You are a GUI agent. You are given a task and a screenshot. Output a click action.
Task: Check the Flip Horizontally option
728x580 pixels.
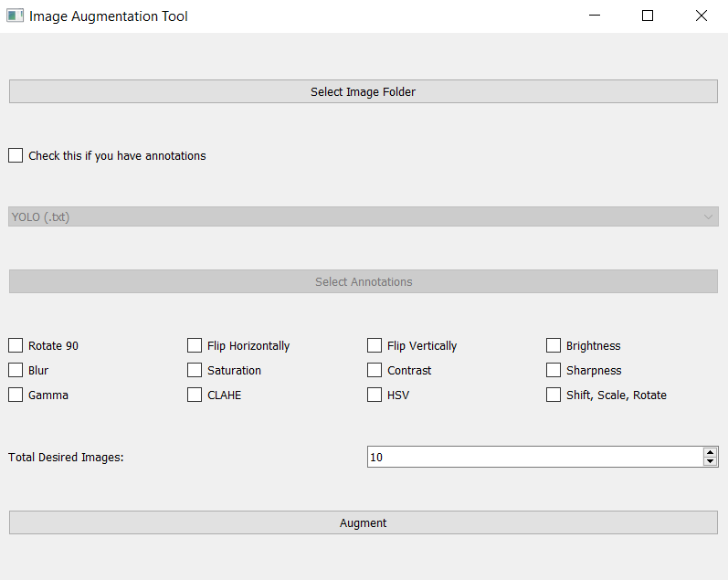coord(195,345)
